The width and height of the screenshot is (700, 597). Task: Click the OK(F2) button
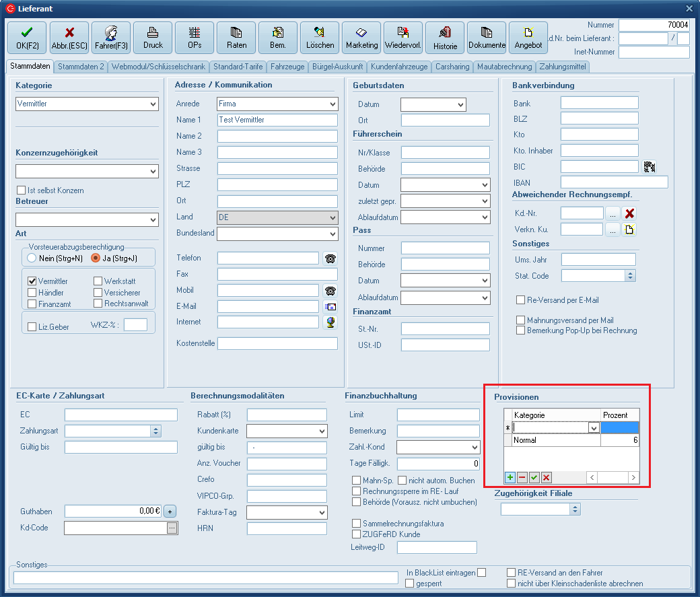pos(27,38)
